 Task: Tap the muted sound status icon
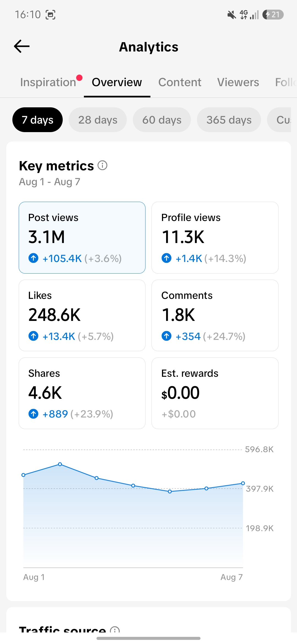click(x=232, y=15)
